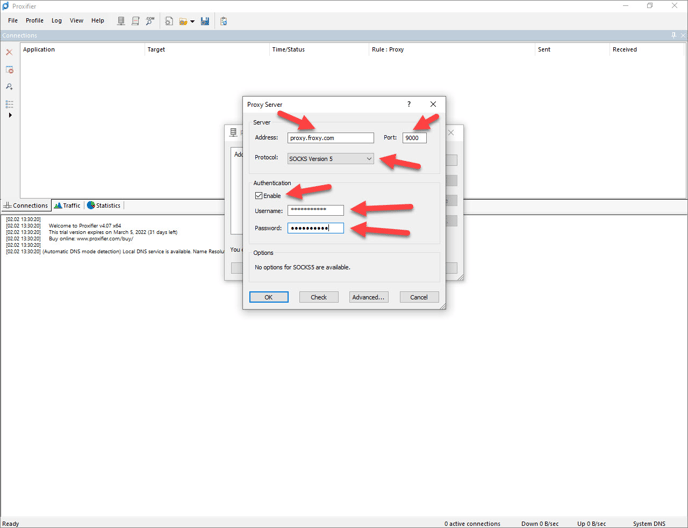
Task: Click the Password input field
Action: 315,228
